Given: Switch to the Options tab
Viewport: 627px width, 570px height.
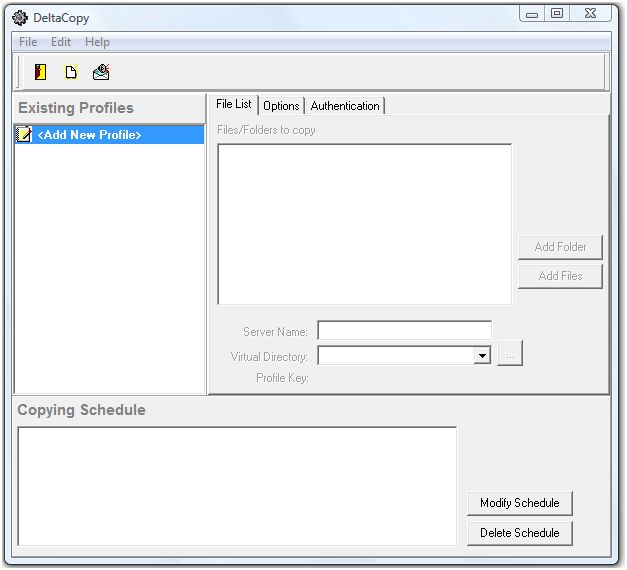Looking at the screenshot, I should pyautogui.click(x=281, y=106).
